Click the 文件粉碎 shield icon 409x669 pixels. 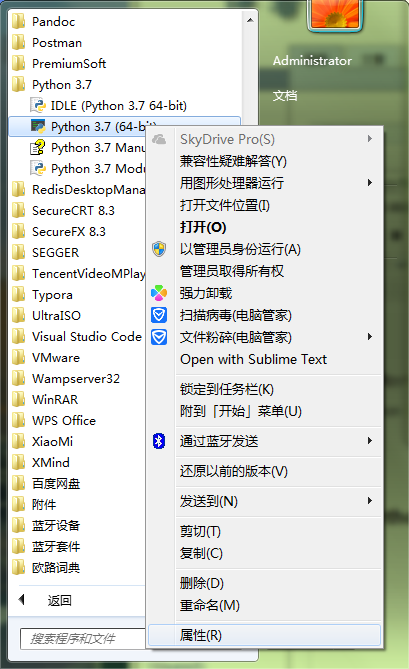click(x=159, y=337)
